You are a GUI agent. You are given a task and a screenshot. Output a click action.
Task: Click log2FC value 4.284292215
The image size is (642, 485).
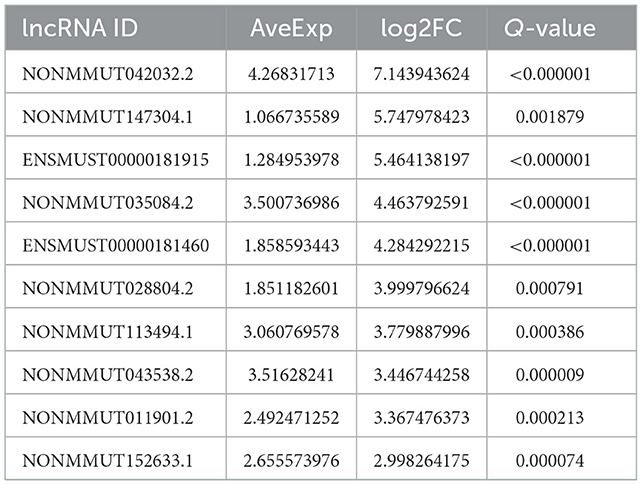[421, 246]
